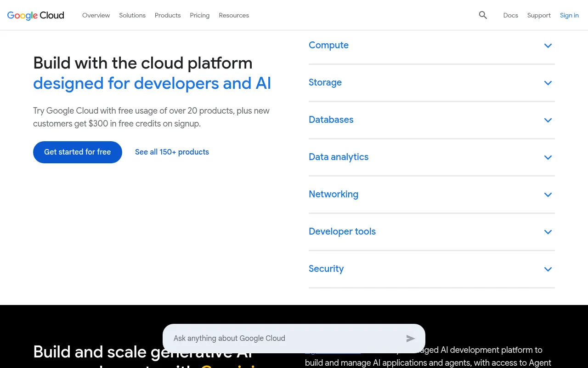
Task: Open the Products menu
Action: [x=168, y=15]
